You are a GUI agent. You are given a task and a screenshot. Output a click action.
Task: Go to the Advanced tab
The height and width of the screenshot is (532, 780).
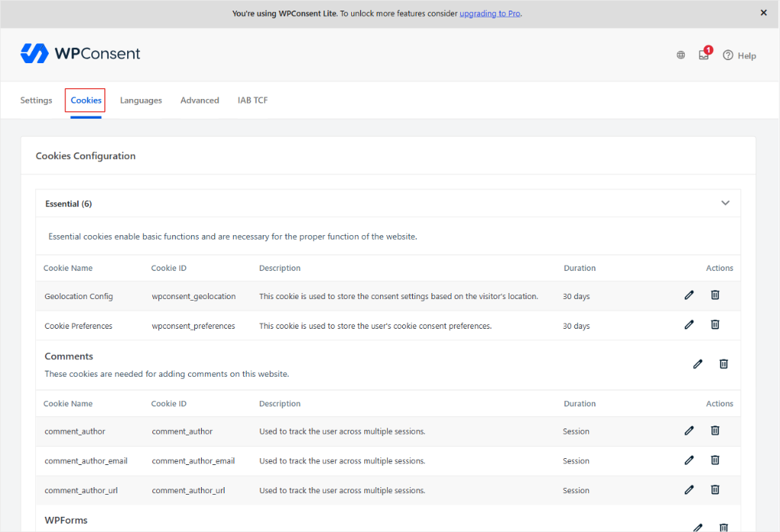tap(200, 100)
